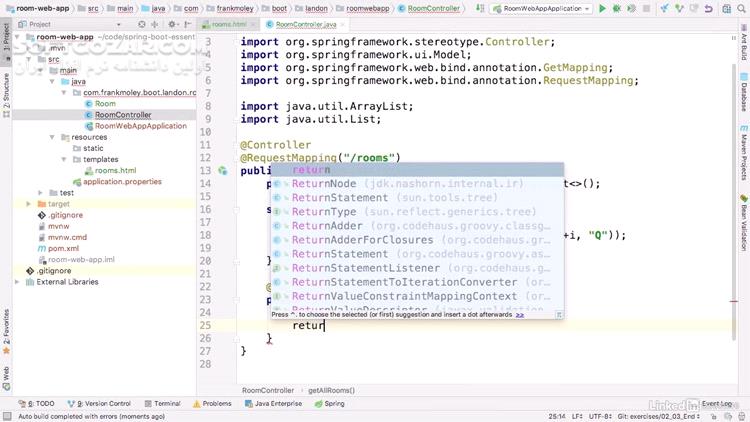The width and height of the screenshot is (750, 422).
Task: Open pom.xml in the project tree
Action: point(63,248)
